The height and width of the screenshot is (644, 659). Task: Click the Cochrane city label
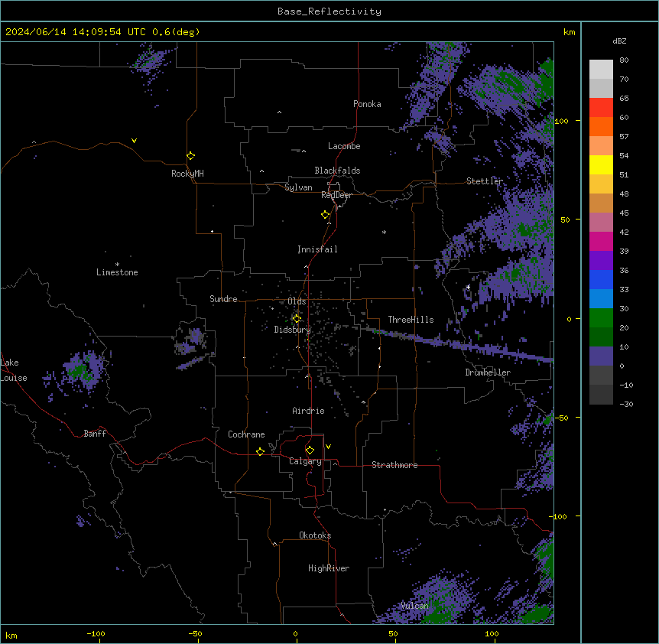pos(246,434)
